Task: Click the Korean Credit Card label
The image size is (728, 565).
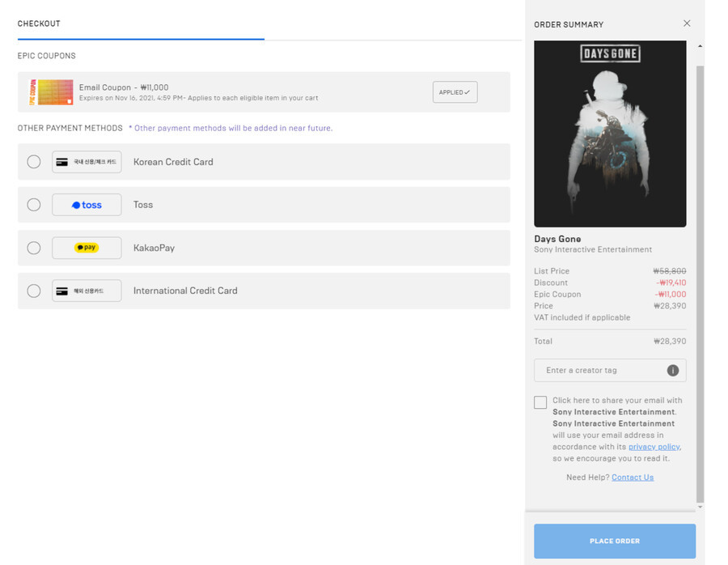Action: click(x=173, y=162)
